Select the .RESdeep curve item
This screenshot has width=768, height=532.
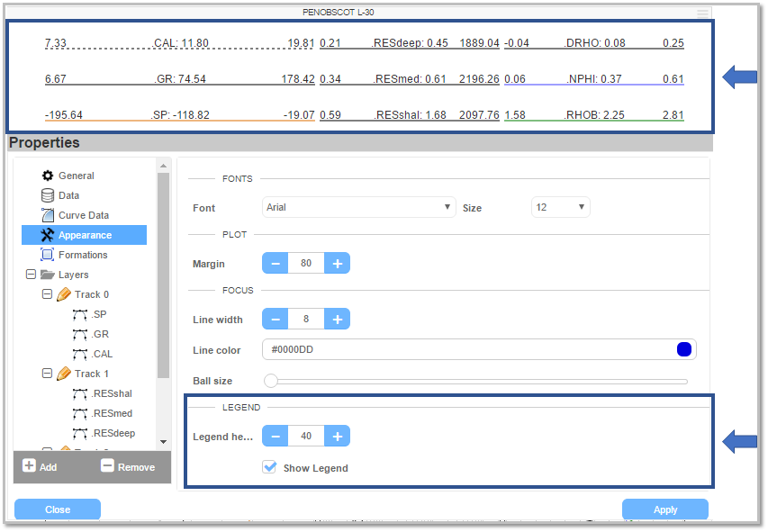[113, 434]
